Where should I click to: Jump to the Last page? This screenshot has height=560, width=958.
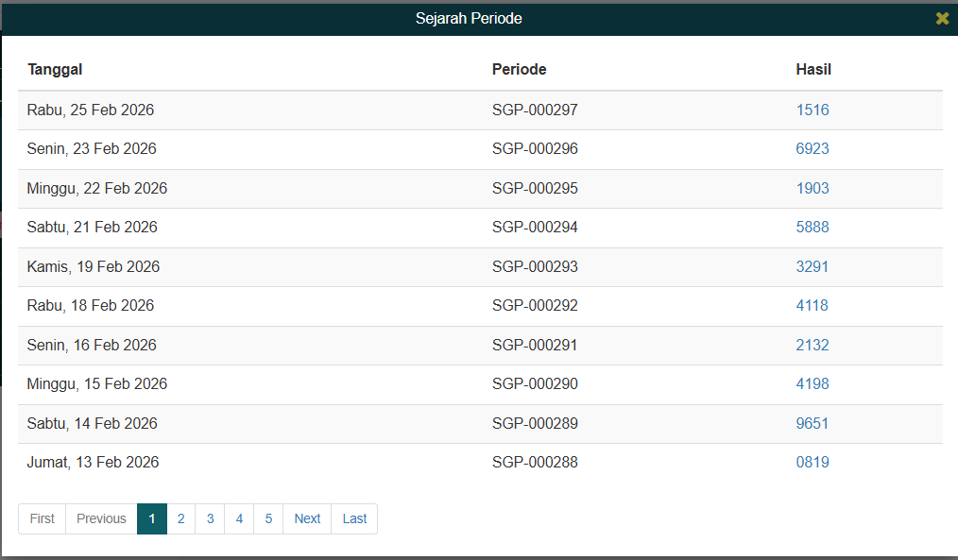coord(354,518)
